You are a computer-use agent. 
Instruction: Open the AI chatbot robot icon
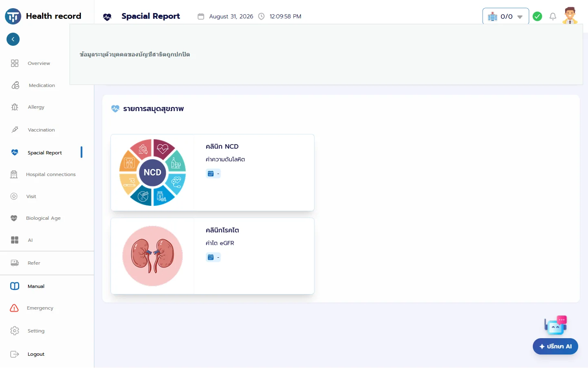(556, 326)
